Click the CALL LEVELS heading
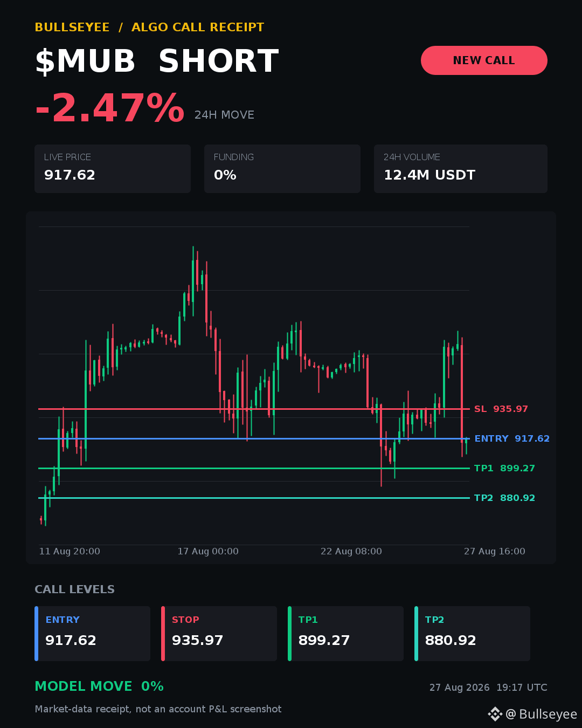 [x=74, y=589]
